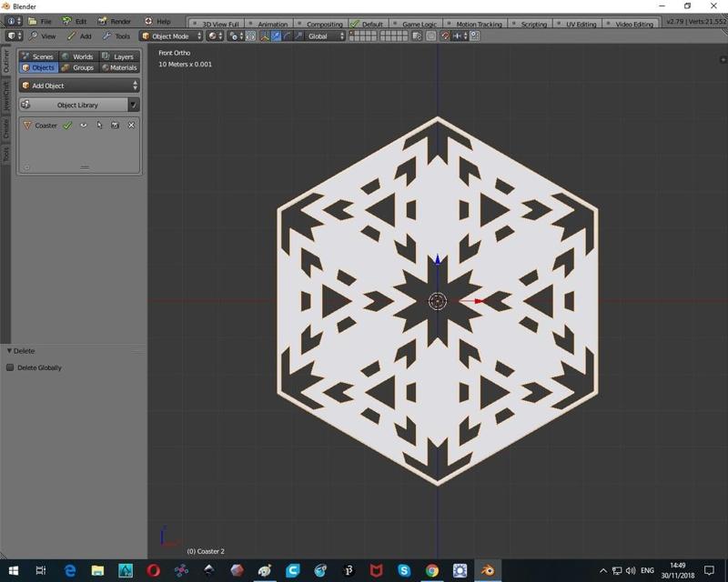Toggle lock camera and layers to scene
This screenshot has height=582, width=728.
[417, 35]
